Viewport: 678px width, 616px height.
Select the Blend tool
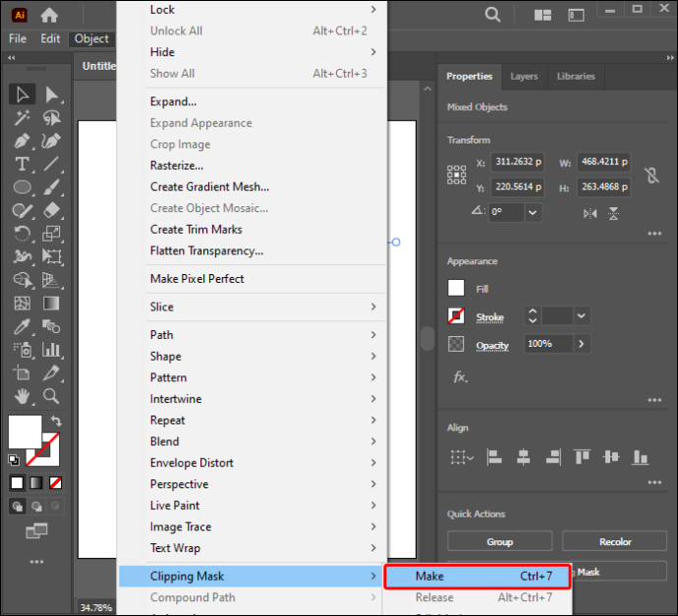pyautogui.click(x=51, y=326)
